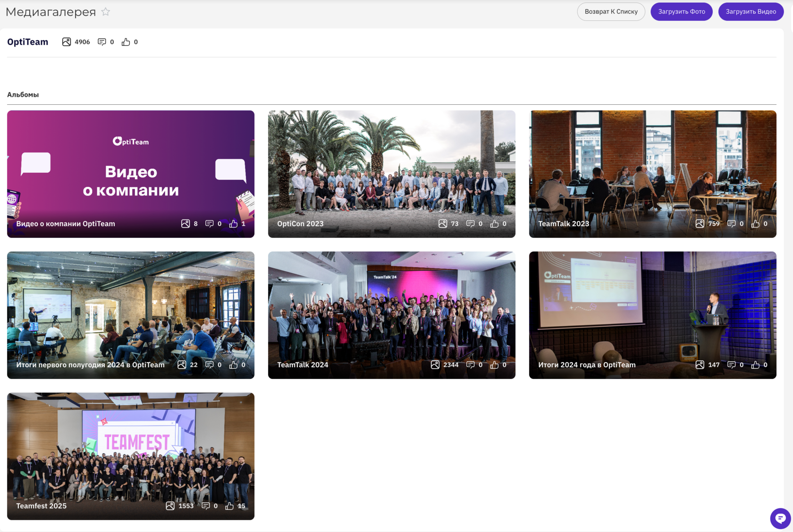Like the TeamTalk 2023 album

pos(755,224)
